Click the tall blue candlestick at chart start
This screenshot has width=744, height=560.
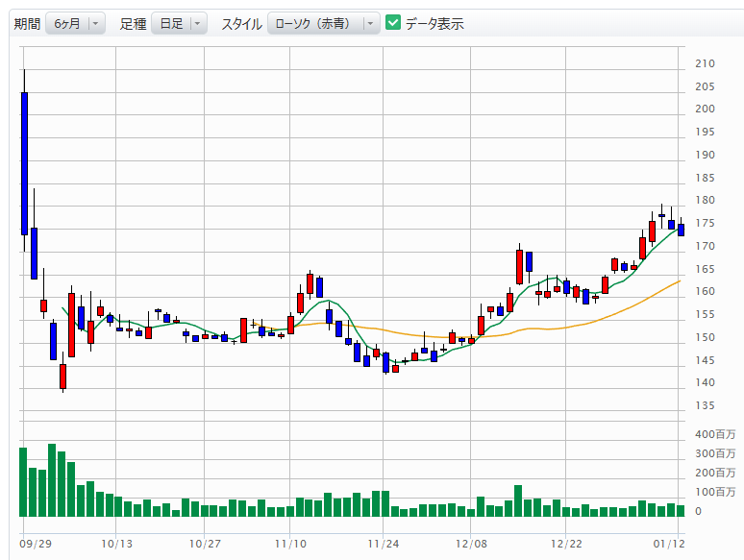tap(24, 163)
